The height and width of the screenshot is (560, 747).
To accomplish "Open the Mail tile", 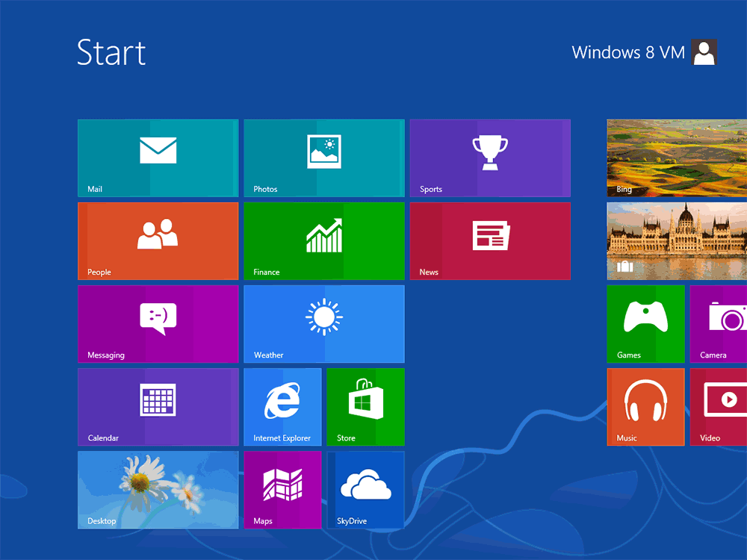I will coord(158,158).
